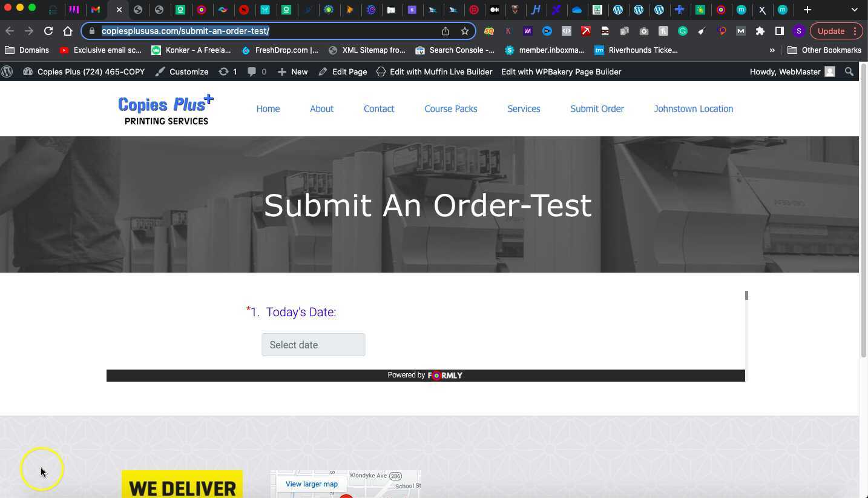Expand the tab search chevron
The height and width of the screenshot is (498, 868).
point(854,10)
